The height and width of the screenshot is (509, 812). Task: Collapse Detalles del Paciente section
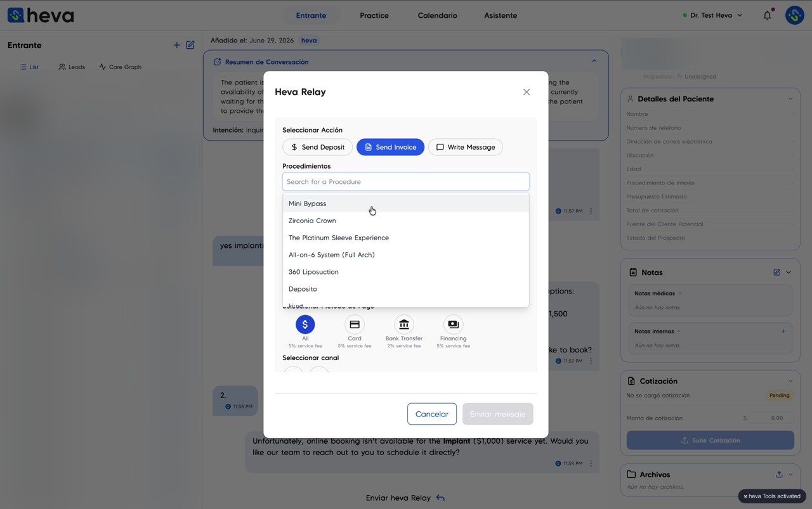coord(790,99)
